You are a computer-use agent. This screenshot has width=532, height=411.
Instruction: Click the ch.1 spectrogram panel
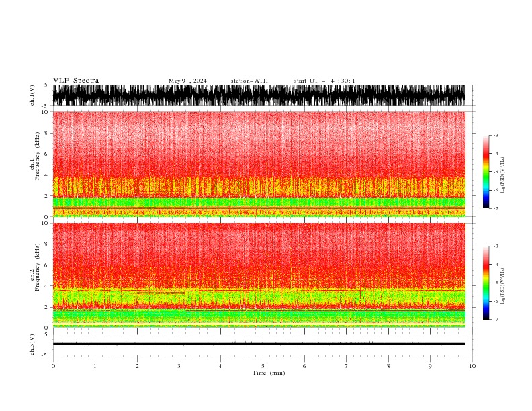(259, 164)
